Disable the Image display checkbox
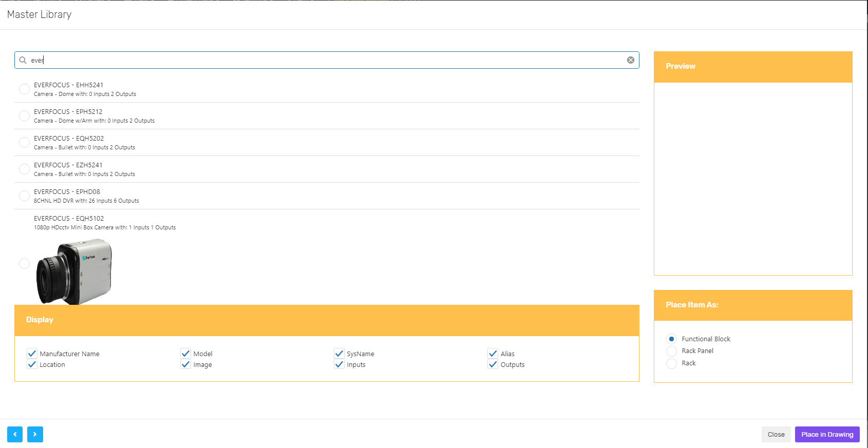This screenshot has width=868, height=448. coord(186,364)
